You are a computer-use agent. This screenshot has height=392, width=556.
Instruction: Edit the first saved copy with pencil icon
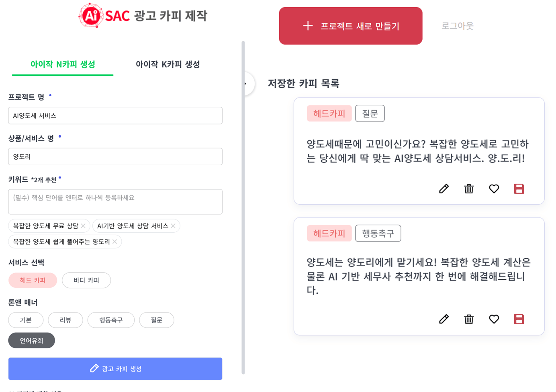coord(444,189)
